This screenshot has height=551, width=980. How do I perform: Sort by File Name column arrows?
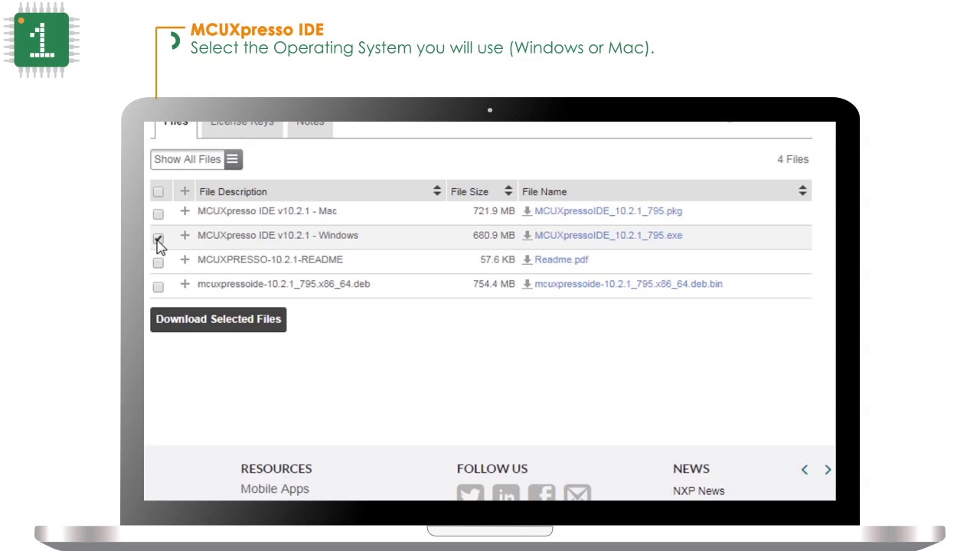(x=802, y=191)
